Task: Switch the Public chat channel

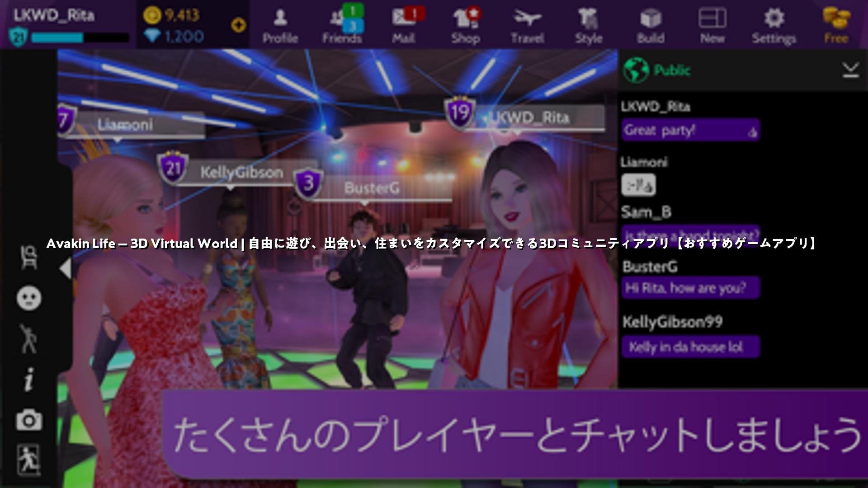Action: tap(672, 70)
